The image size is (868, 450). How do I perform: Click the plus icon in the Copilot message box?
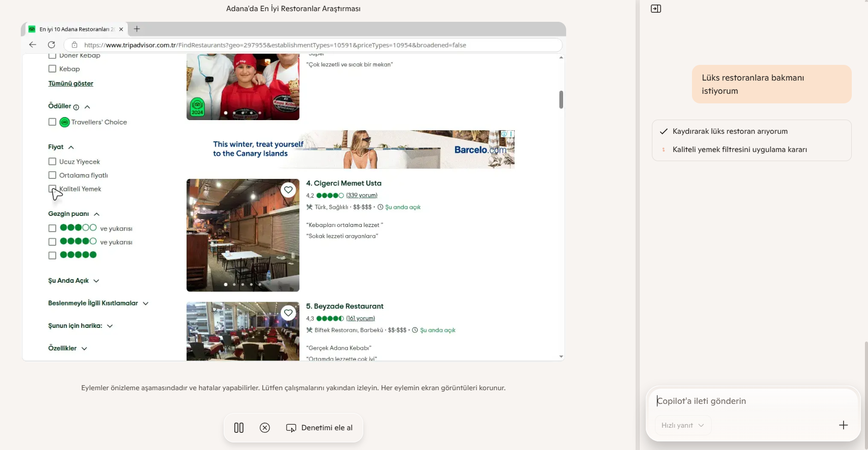tap(843, 425)
